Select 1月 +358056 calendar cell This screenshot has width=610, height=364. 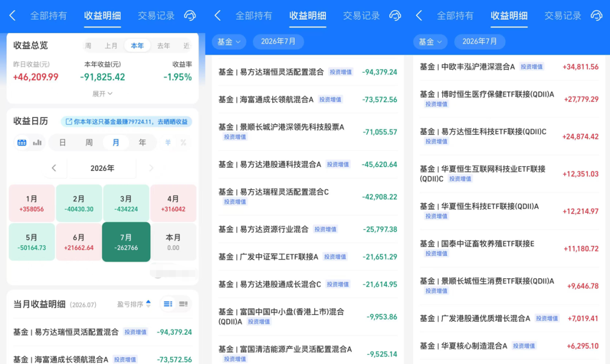(32, 203)
